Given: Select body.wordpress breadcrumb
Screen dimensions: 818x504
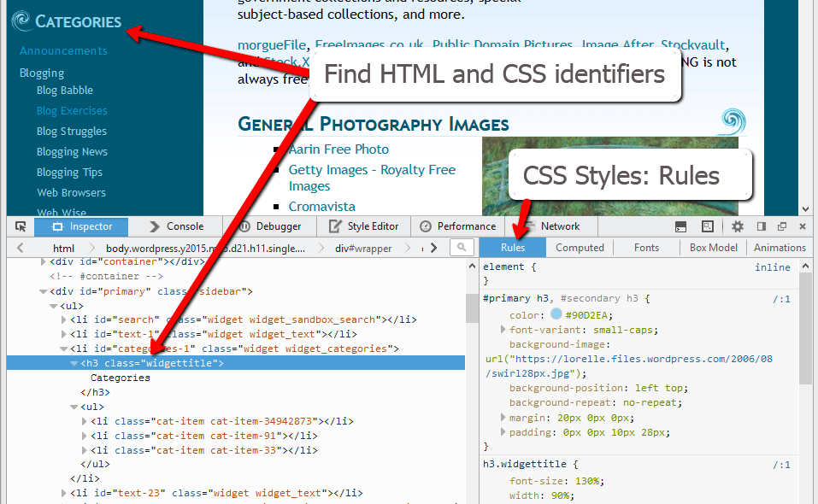Looking at the screenshot, I should tap(205, 248).
